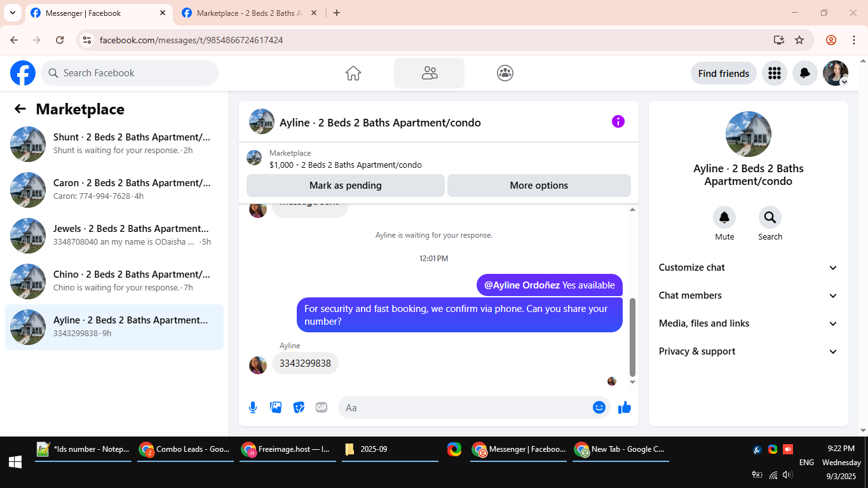Image resolution: width=868 pixels, height=488 pixels.
Task: Click the Find friends button
Action: [x=724, y=73]
